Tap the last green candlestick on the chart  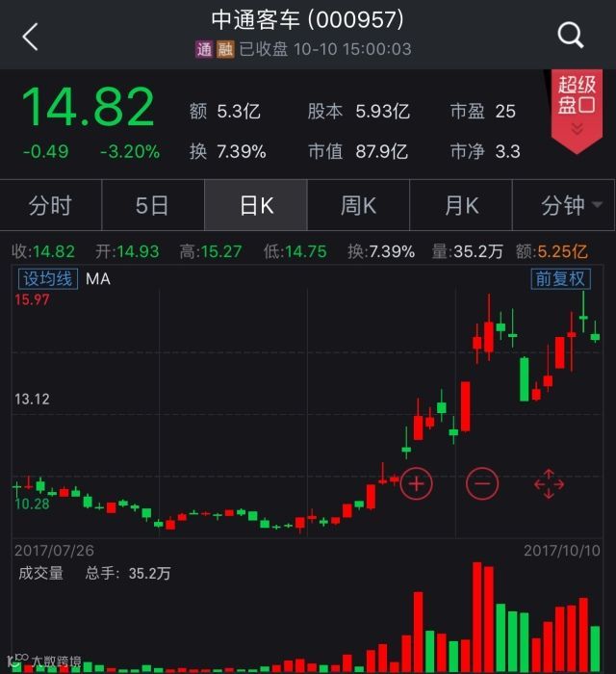pos(595,334)
